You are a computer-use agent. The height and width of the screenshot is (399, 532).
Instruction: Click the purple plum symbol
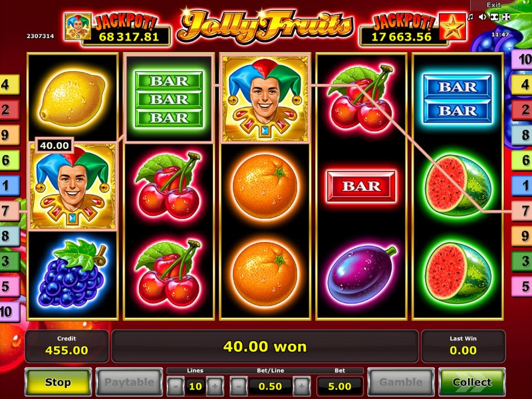click(361, 274)
